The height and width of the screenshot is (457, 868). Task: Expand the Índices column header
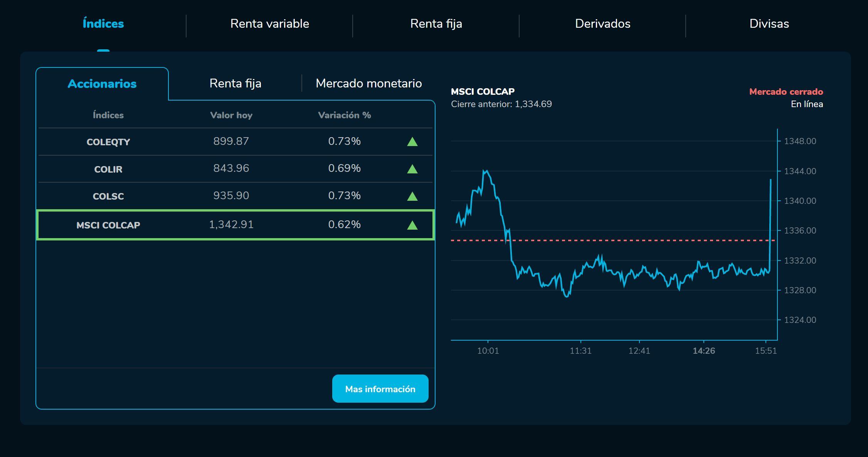click(108, 114)
